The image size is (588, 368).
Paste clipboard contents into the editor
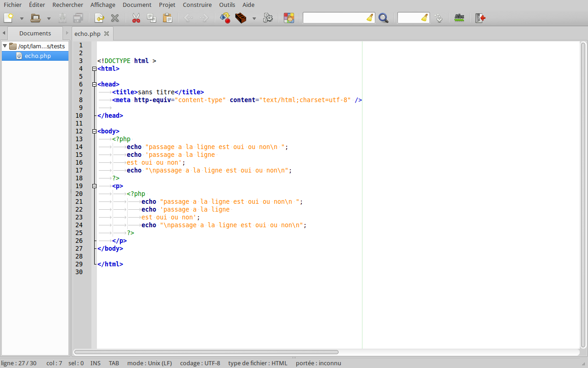coord(167,18)
